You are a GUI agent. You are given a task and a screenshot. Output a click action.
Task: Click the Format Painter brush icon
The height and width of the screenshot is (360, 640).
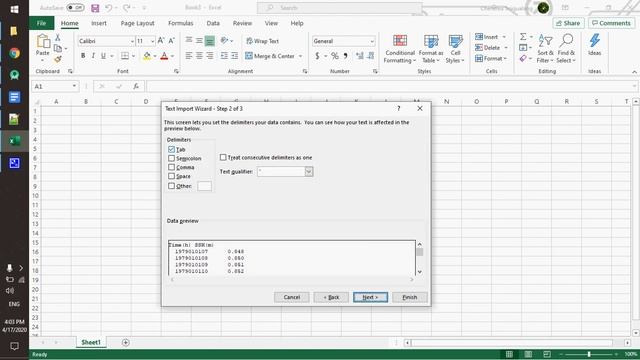point(58,59)
